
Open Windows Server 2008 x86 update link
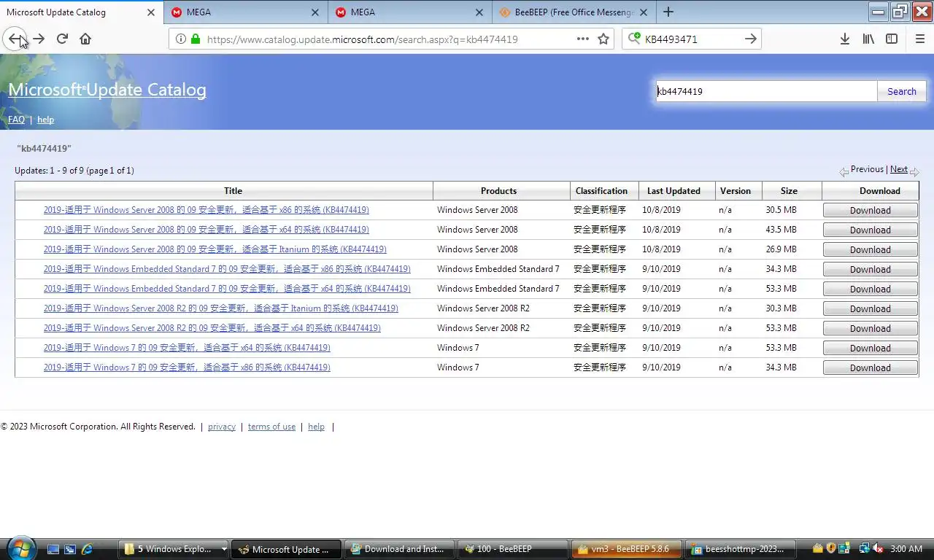pyautogui.click(x=206, y=210)
